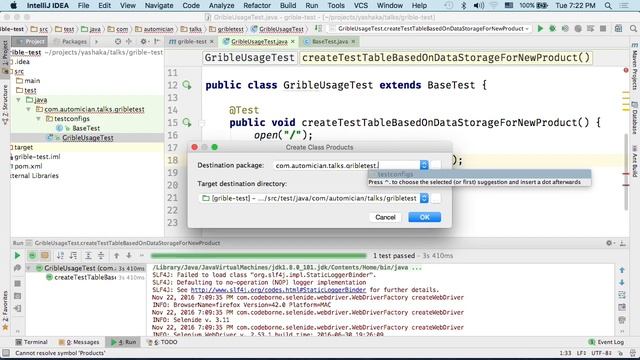Open Maven Projects side tool window
This screenshot has width=640, height=360.
click(x=635, y=67)
